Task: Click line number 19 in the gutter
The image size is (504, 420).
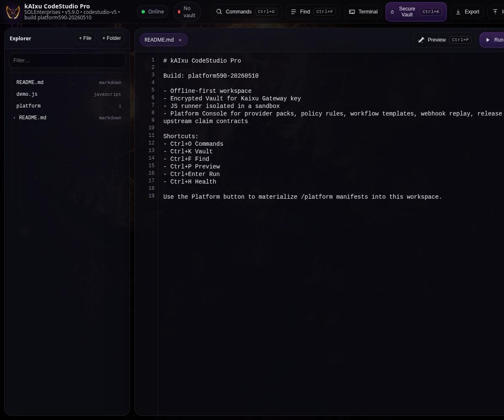Action: click(x=151, y=196)
